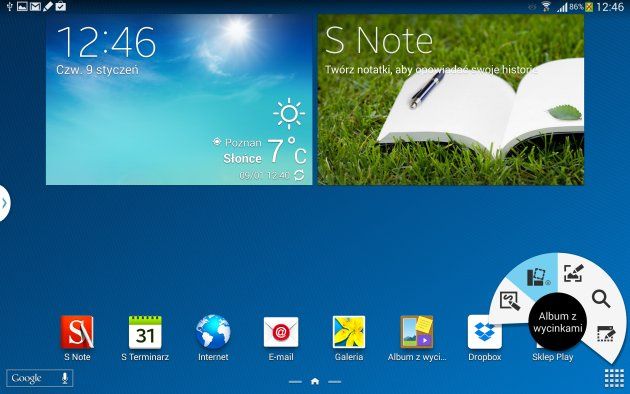Open the task checkmark notification icon
The width and height of the screenshot is (630, 394).
61,6
